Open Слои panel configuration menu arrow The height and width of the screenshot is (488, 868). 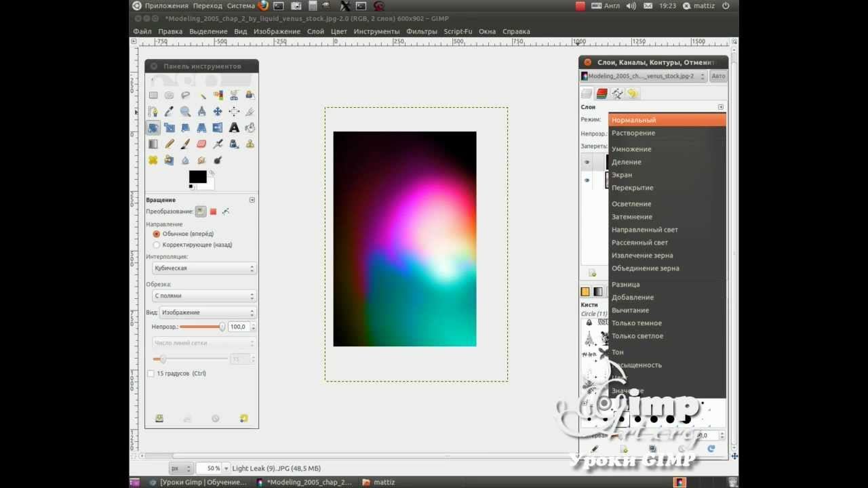coord(721,107)
